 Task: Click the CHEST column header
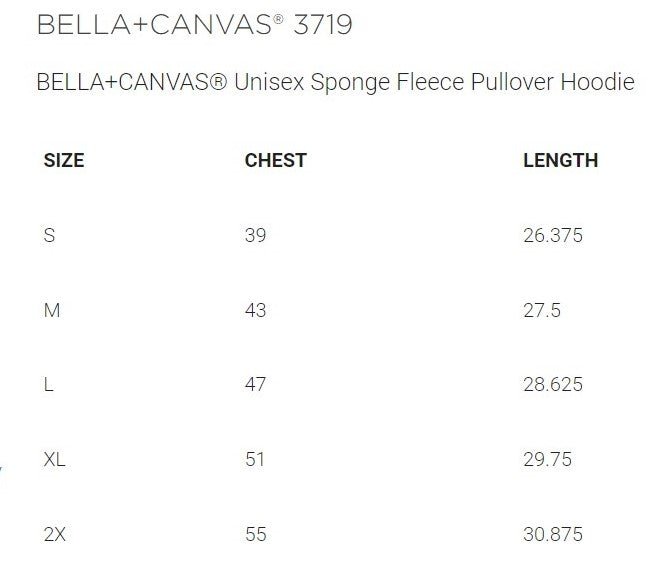click(x=275, y=160)
